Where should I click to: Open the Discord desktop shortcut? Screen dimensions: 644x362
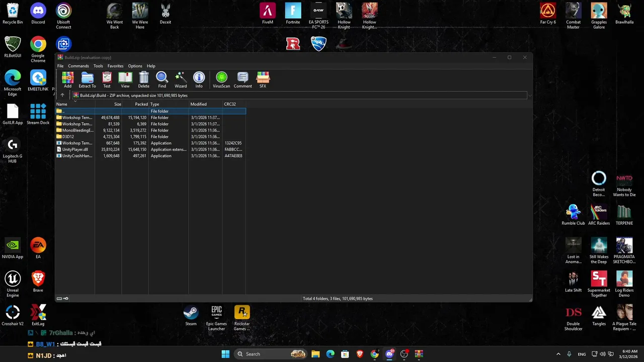click(x=38, y=14)
